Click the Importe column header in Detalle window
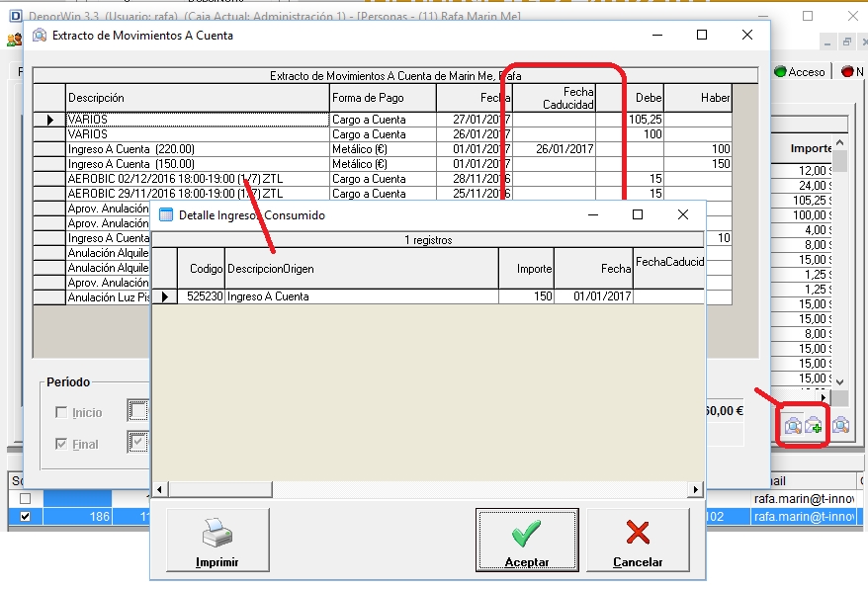Screen dimensions: 868x589 click(x=526, y=269)
